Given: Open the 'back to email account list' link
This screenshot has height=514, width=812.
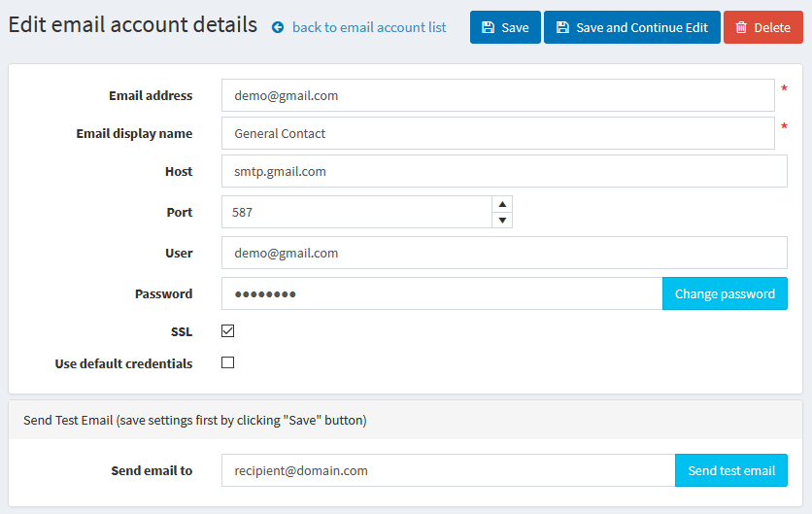Looking at the screenshot, I should click(369, 27).
